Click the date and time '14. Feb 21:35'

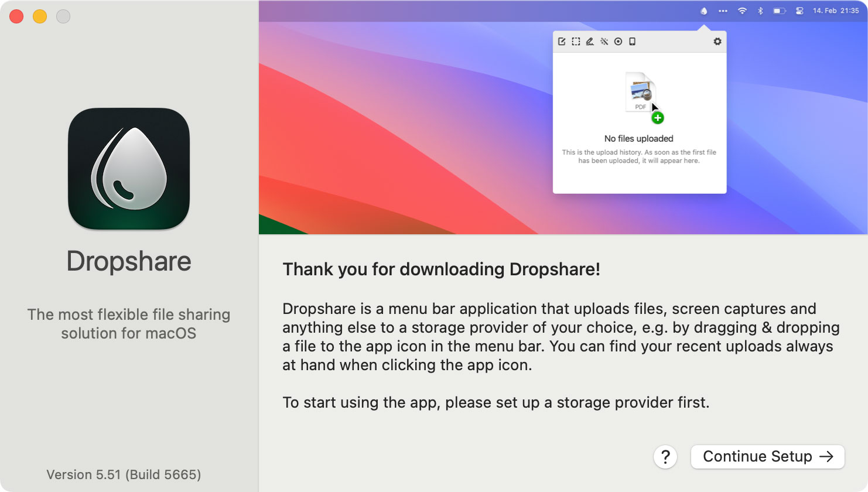[836, 11]
